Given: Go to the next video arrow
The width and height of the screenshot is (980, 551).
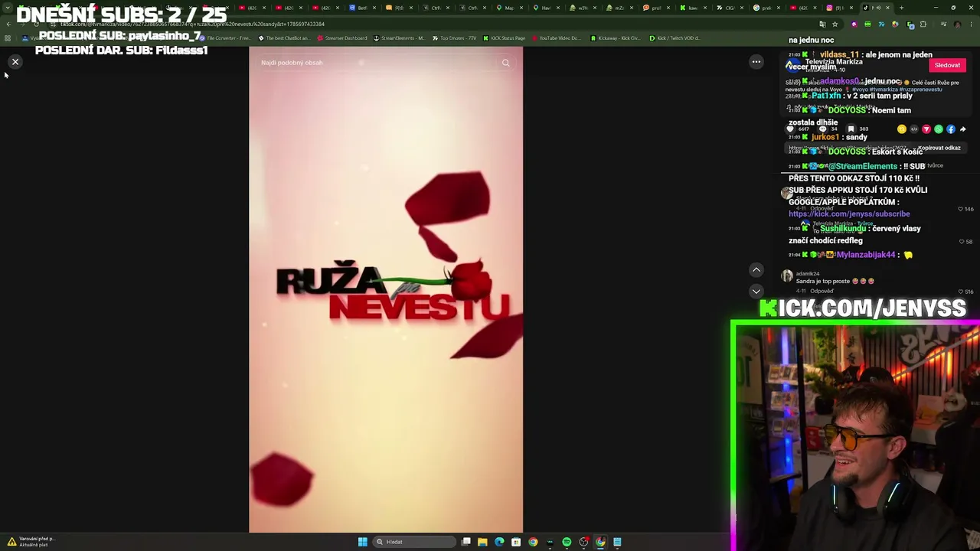Looking at the screenshot, I should click(x=756, y=291).
